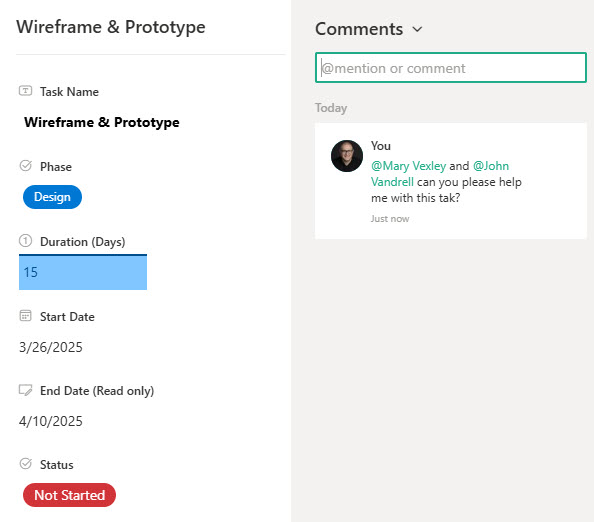Click the Just now comment timestamp
Screen dimensions: 594x522
click(390, 219)
